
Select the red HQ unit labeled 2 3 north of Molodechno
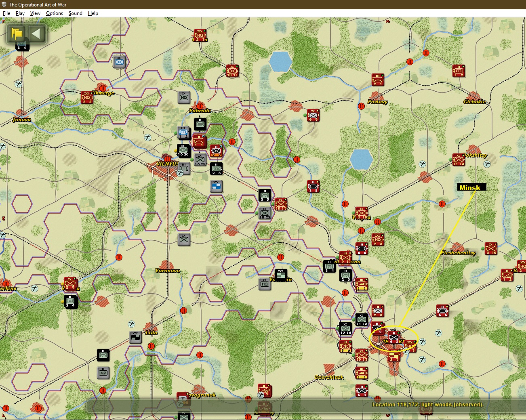(x=378, y=239)
